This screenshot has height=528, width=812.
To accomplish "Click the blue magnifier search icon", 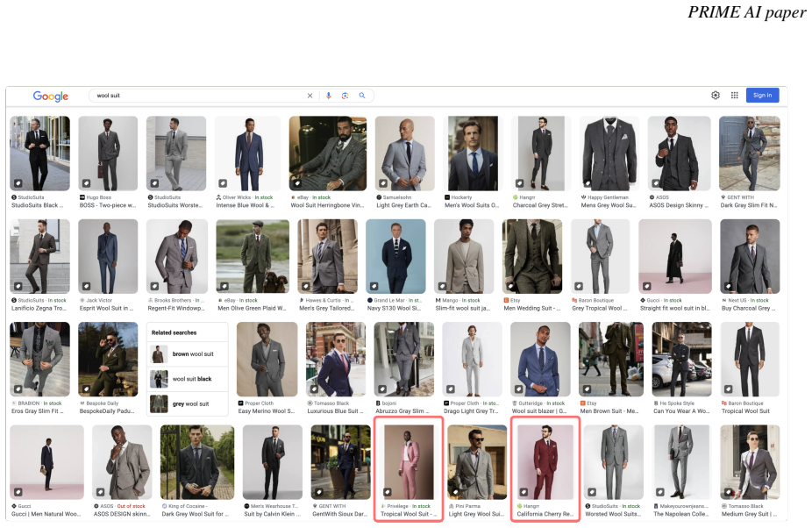I will pos(362,96).
